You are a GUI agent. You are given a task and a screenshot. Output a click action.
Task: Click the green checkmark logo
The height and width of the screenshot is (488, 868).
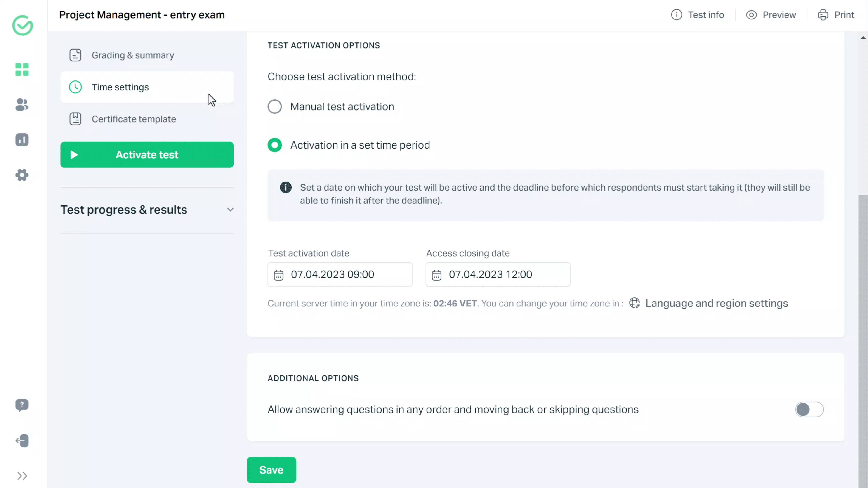pos(23,25)
